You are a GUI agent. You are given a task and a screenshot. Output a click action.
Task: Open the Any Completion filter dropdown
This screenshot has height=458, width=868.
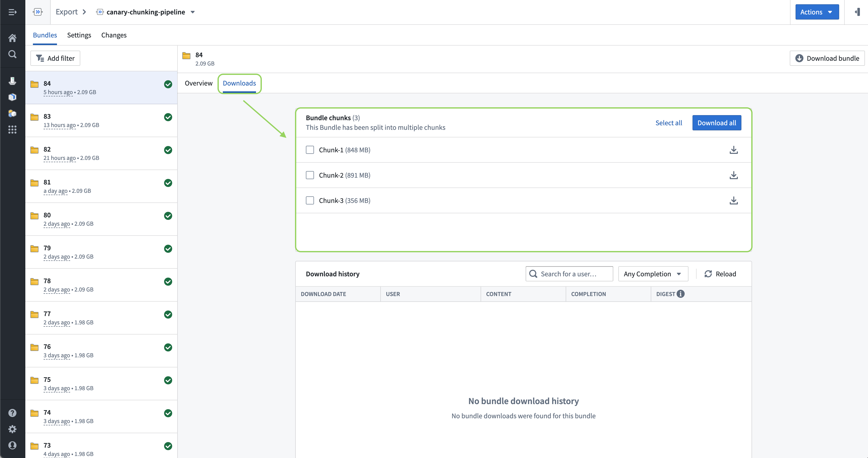tap(653, 274)
